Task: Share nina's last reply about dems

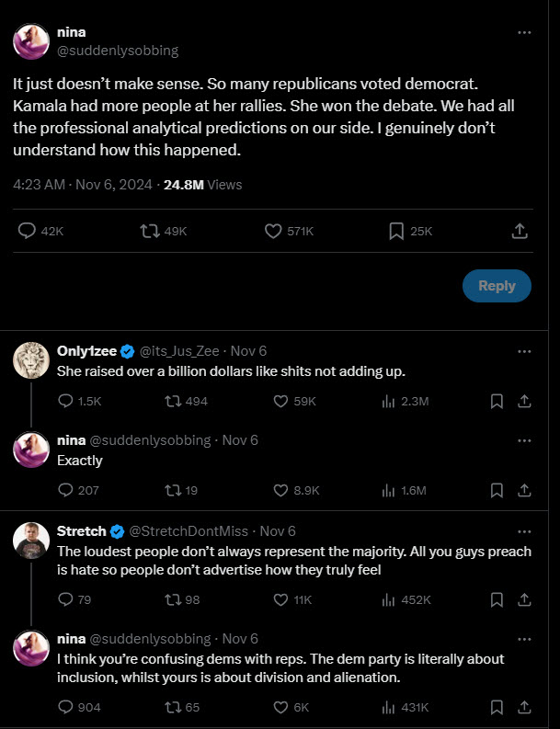Action: 524,707
